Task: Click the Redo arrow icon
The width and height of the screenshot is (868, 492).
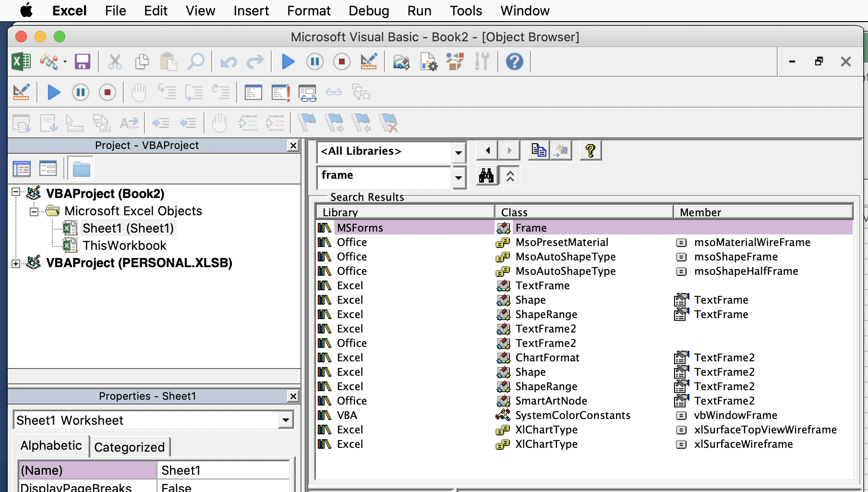Action: tap(255, 61)
